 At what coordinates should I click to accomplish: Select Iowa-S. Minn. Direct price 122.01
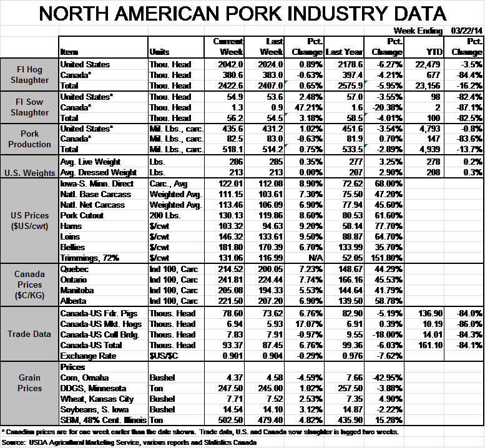[230, 184]
